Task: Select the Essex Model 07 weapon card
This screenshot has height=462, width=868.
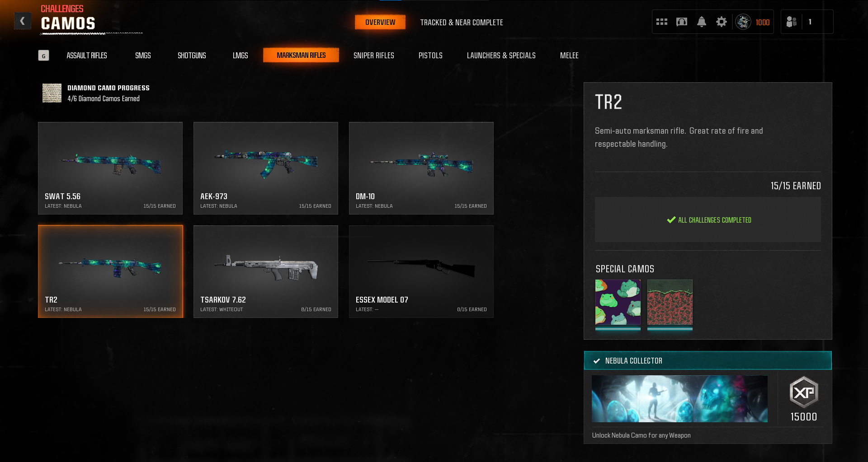Action: click(x=421, y=271)
